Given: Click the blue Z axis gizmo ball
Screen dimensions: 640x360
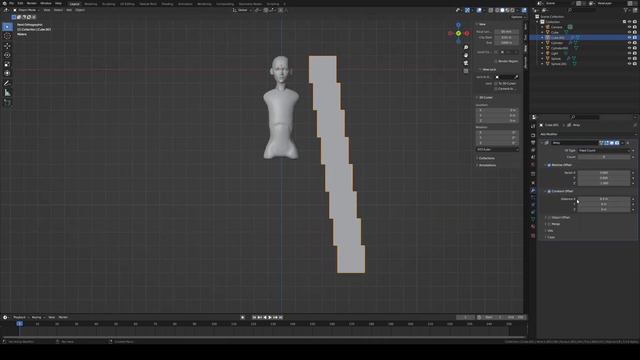Looking at the screenshot, I should click(x=458, y=25).
